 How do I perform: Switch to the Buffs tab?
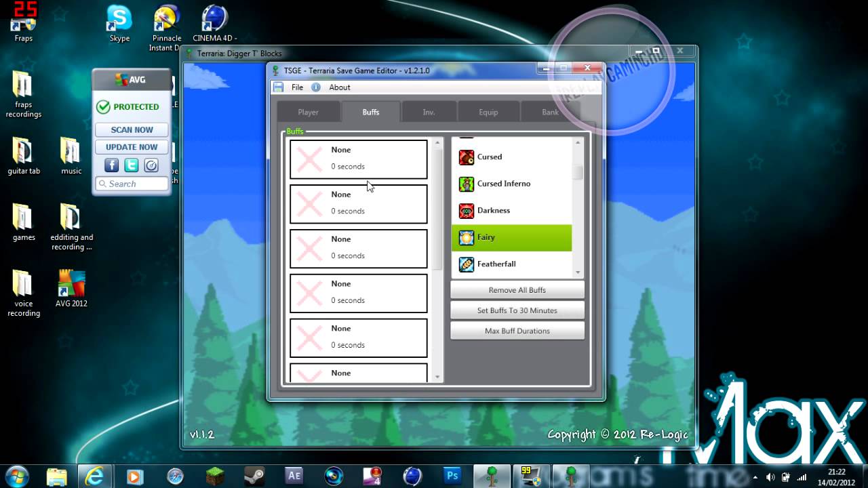pos(371,112)
